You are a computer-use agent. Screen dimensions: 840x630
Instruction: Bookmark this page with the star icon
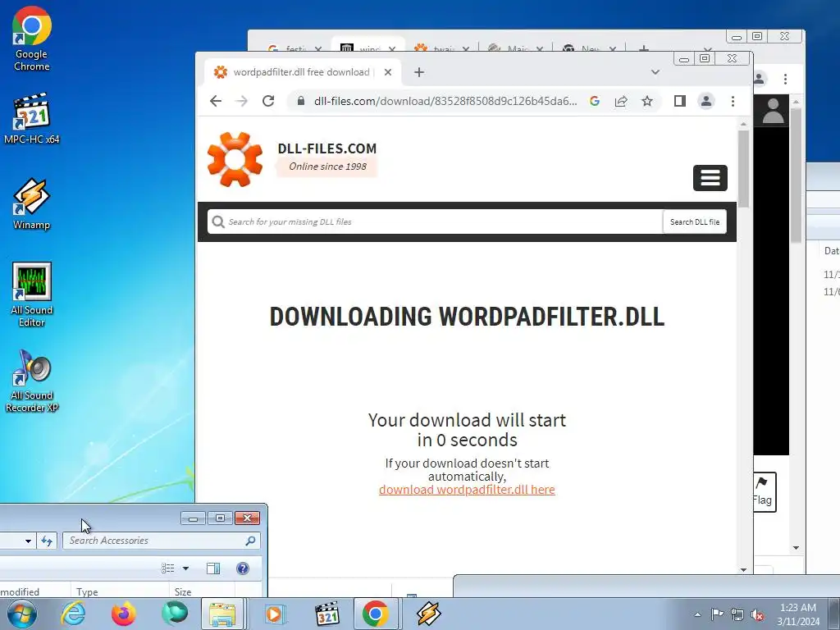coord(647,101)
